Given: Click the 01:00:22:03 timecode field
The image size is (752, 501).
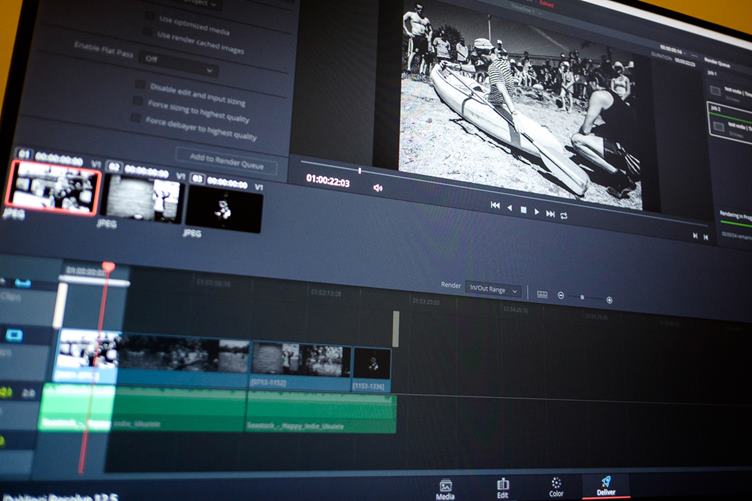Looking at the screenshot, I should 328,180.
